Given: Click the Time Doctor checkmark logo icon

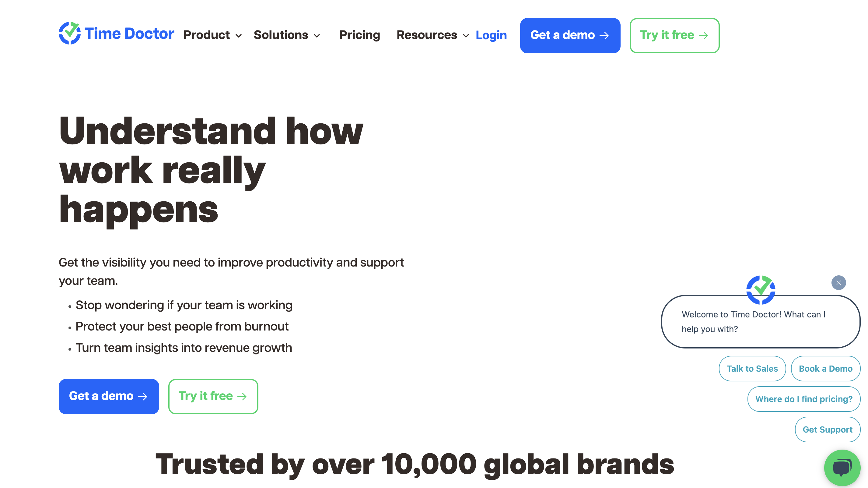Looking at the screenshot, I should (x=69, y=33).
